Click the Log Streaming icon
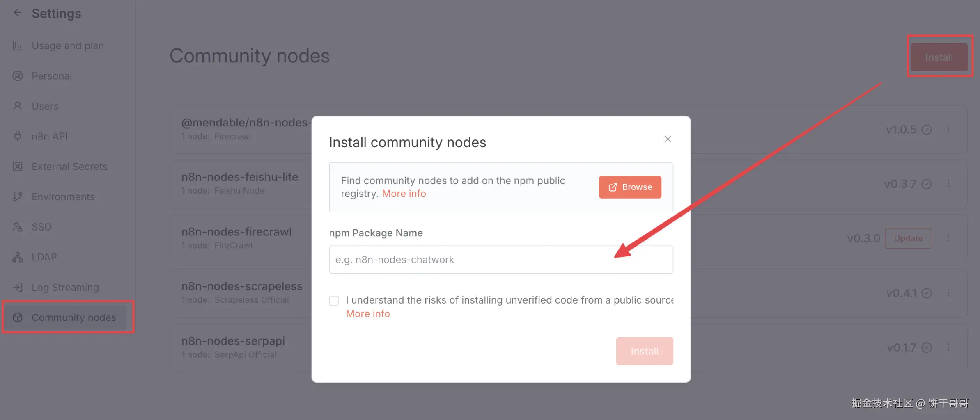Image resolution: width=980 pixels, height=420 pixels. pos(17,287)
